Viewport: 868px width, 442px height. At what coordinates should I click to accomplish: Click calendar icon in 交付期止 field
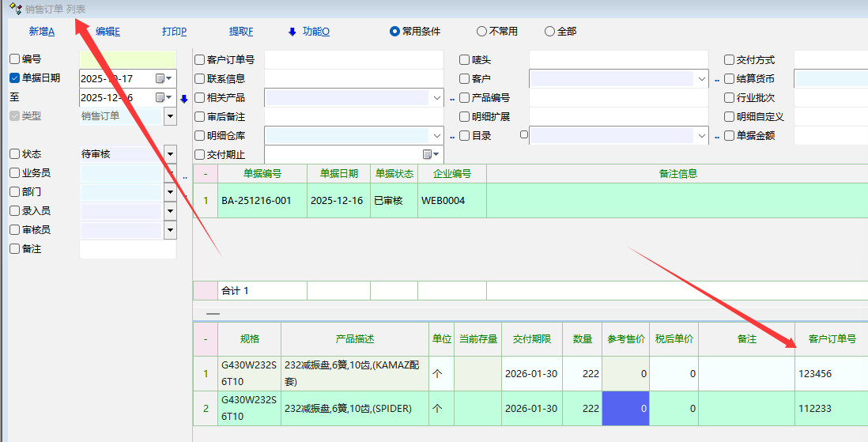428,154
